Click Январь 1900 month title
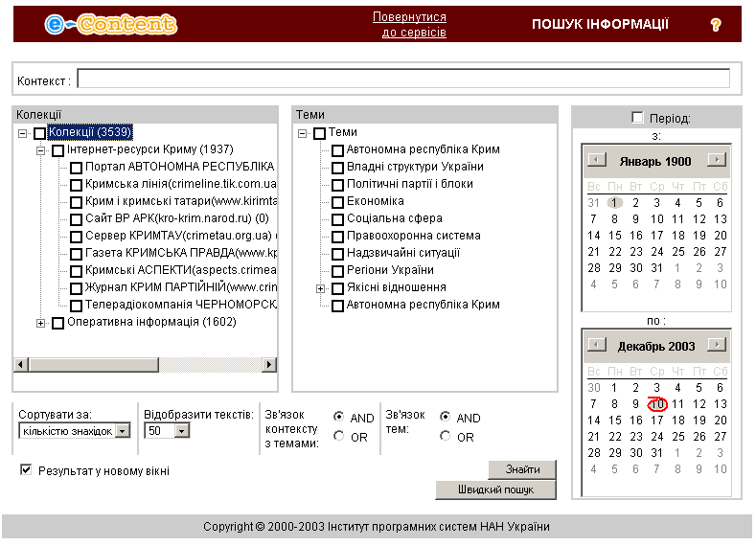The height and width of the screenshot is (546, 756). [655, 162]
